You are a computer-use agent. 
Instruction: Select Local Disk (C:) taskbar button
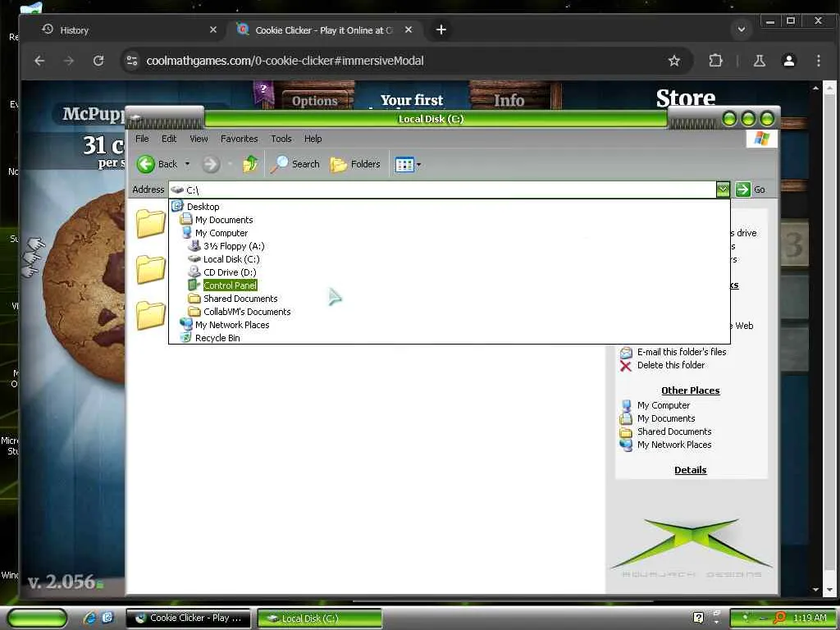pyautogui.click(x=319, y=619)
